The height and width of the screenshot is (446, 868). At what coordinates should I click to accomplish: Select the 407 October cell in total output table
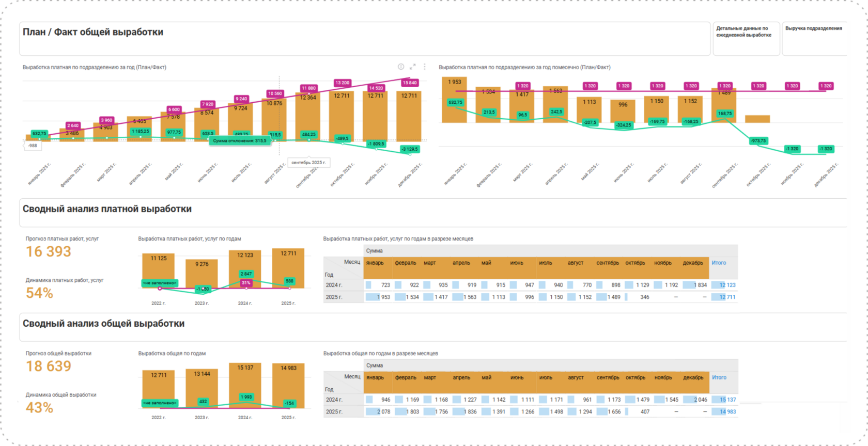638,412
